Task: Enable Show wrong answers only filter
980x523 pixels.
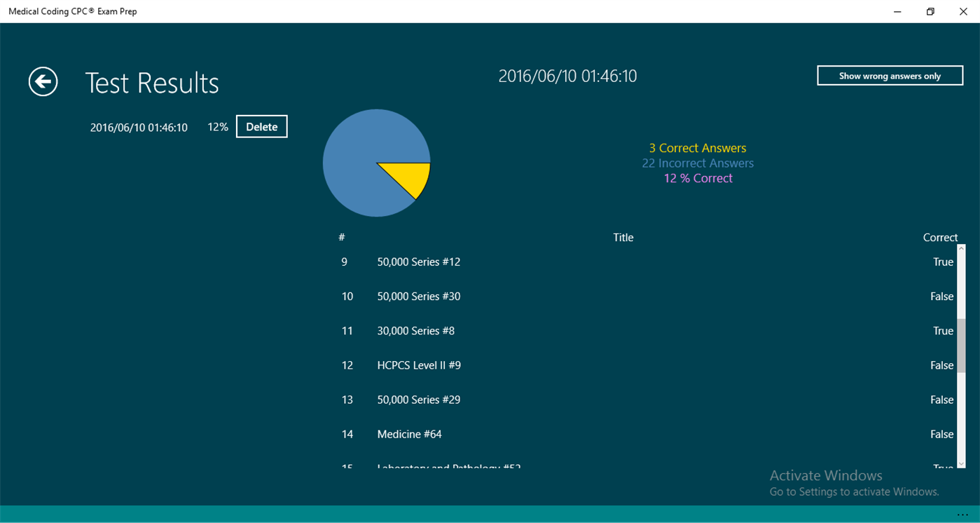Action: [x=890, y=75]
